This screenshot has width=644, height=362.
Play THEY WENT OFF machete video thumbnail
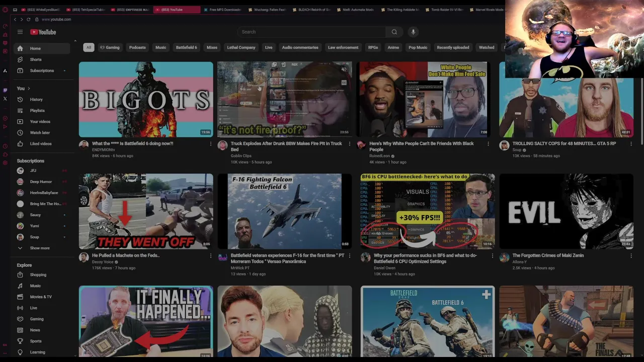146,211
